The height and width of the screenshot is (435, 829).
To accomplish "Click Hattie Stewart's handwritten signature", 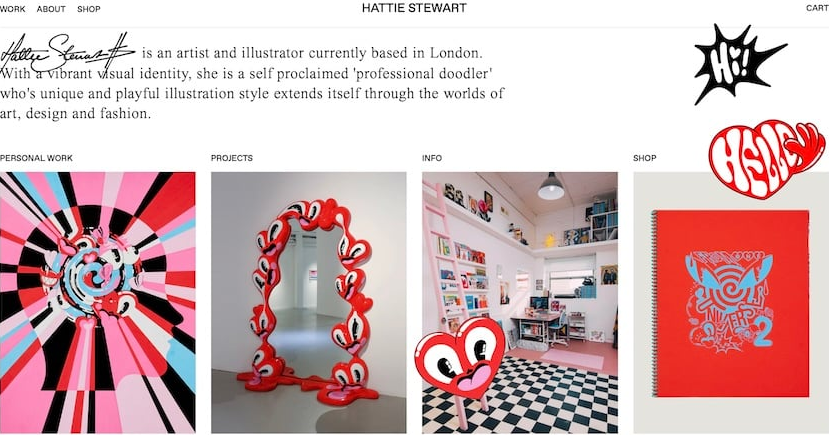I will coord(68,52).
